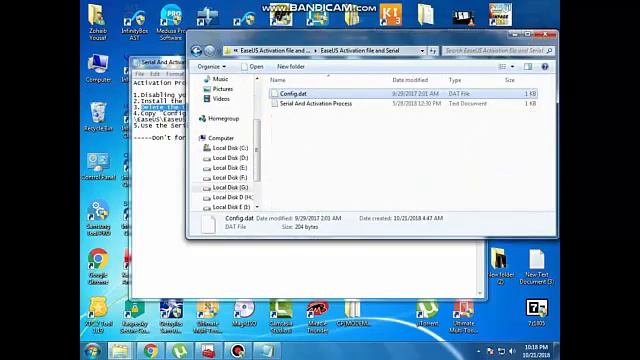Select Computer in the navigation pane
The image size is (640, 360).
pos(216,138)
